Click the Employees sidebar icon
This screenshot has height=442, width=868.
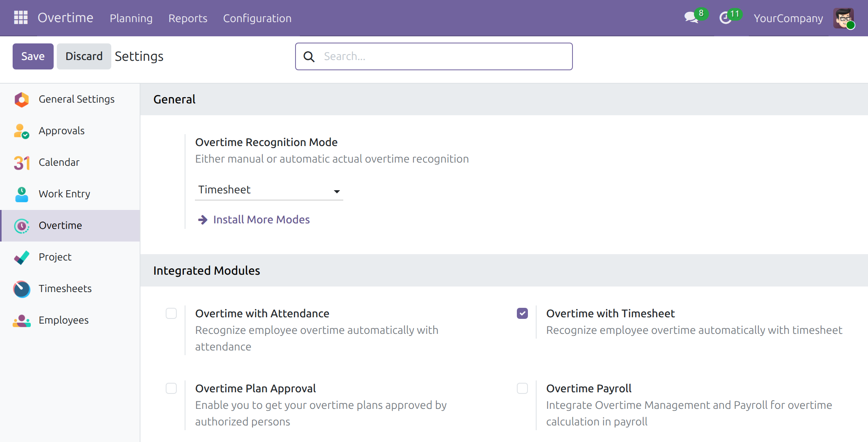(x=22, y=320)
